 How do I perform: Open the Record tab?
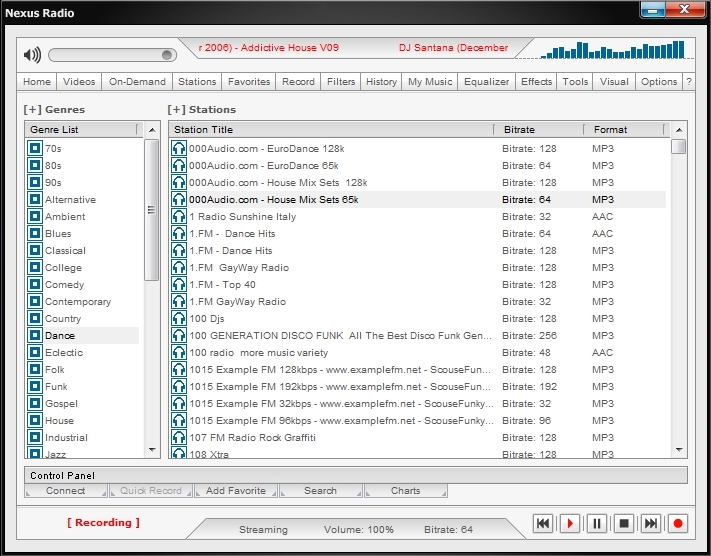point(298,82)
